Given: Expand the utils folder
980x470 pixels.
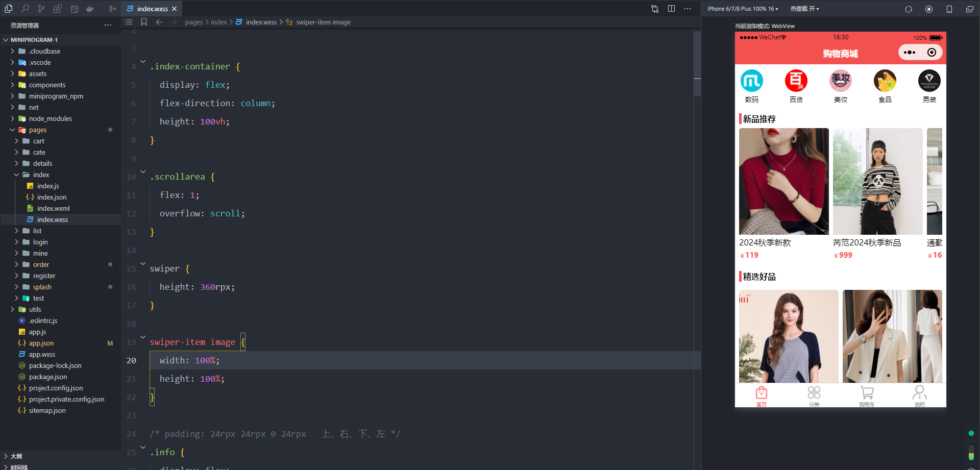Looking at the screenshot, I should pos(13,309).
